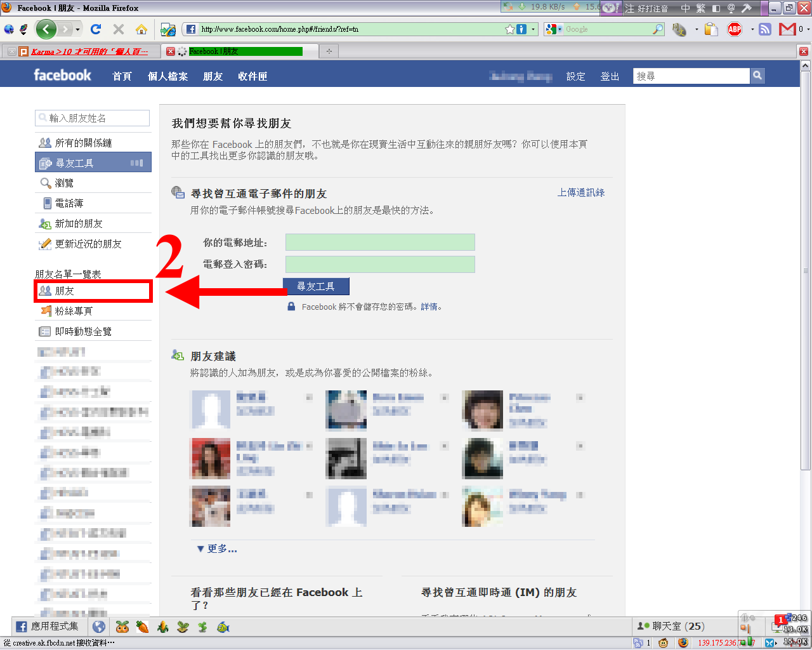Viewport: 812px width, 650px height.
Task: Click the clipboard paste toolbar icon
Action: (711, 29)
